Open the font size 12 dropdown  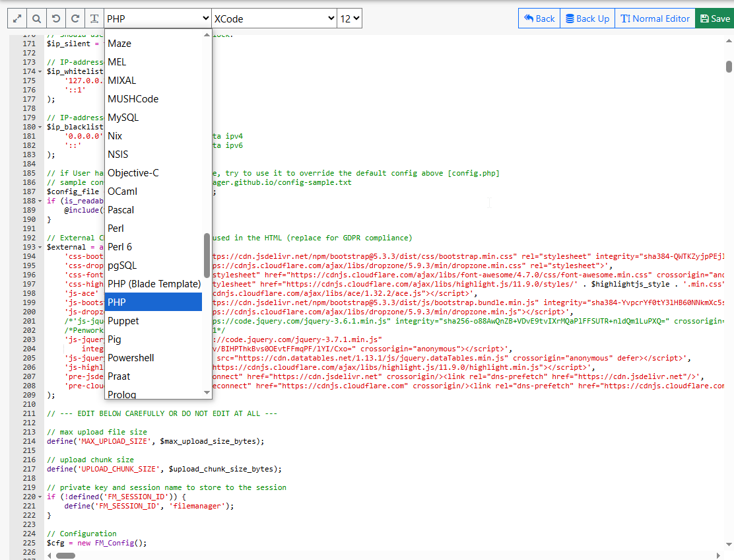pos(350,18)
